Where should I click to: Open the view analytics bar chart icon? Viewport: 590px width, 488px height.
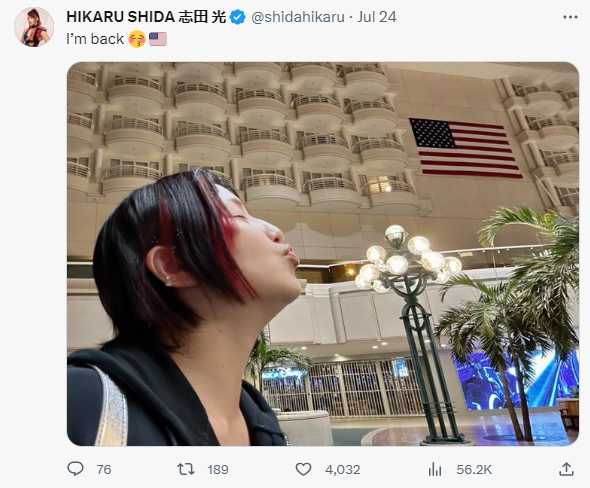(x=435, y=469)
